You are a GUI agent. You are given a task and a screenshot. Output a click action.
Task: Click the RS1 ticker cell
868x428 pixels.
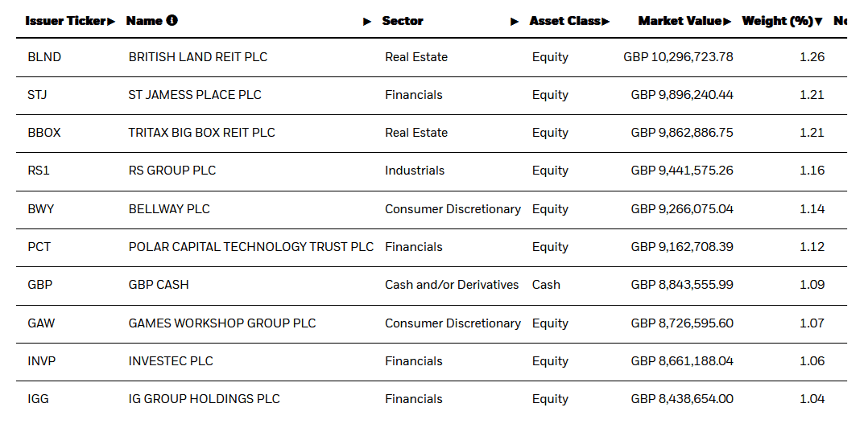click(39, 171)
